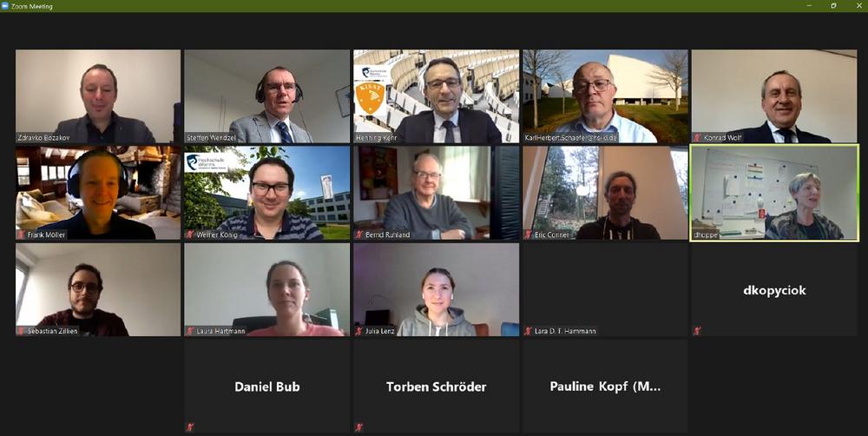Click the Sebastian Zillien name label
The width and height of the screenshot is (868, 436).
tap(53, 331)
